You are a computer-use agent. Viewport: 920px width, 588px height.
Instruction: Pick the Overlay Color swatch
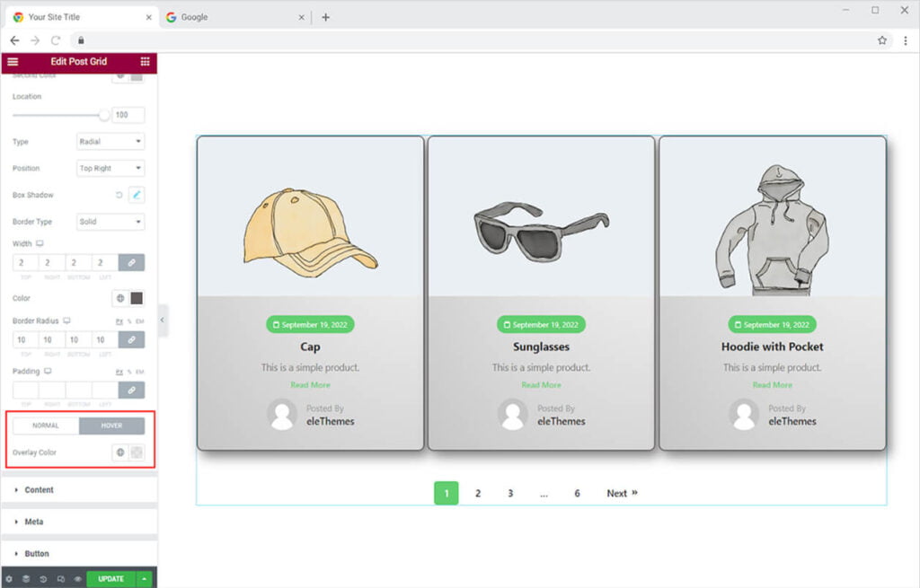[137, 452]
